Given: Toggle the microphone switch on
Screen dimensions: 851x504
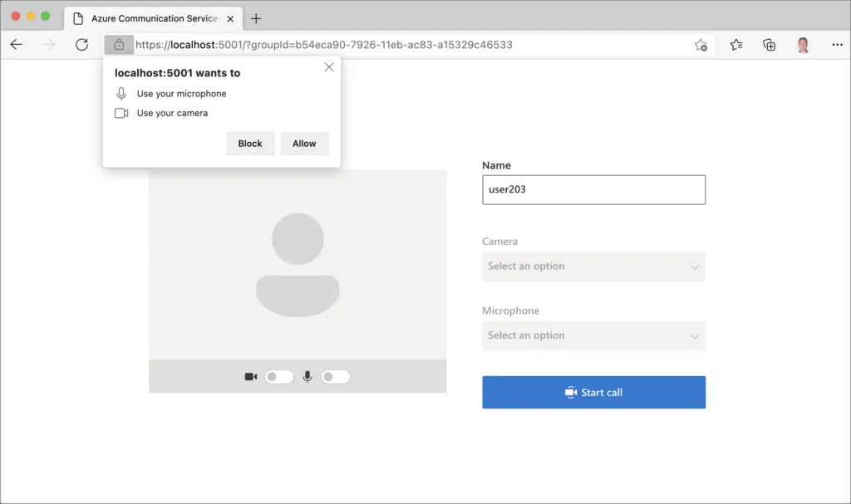Looking at the screenshot, I should [335, 377].
